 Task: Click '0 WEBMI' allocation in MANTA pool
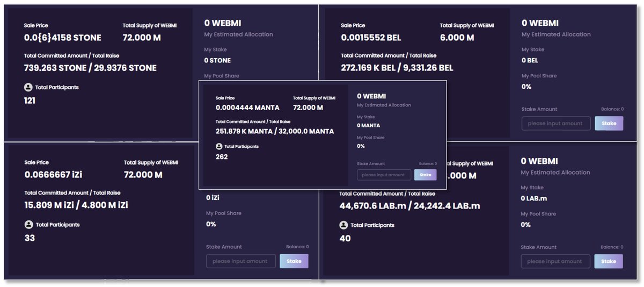coord(371,96)
